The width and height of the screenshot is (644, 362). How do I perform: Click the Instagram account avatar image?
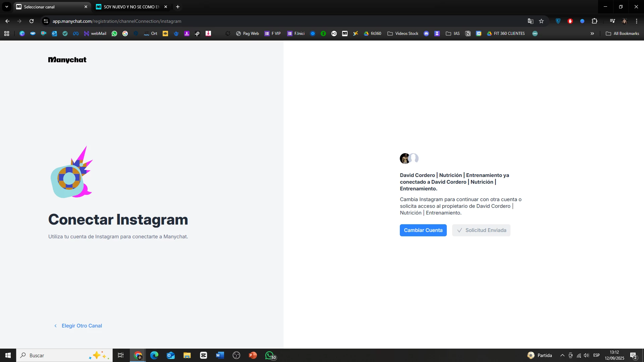tap(405, 158)
